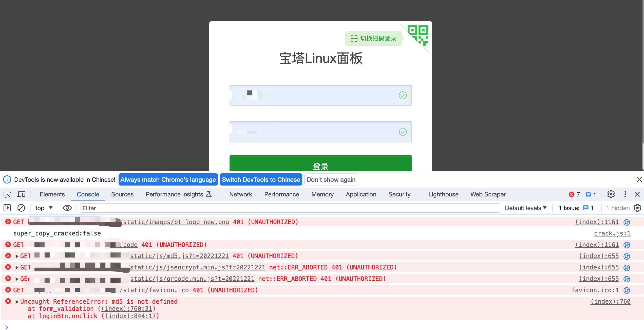Click Don't show again button
644x330 pixels.
coord(331,179)
